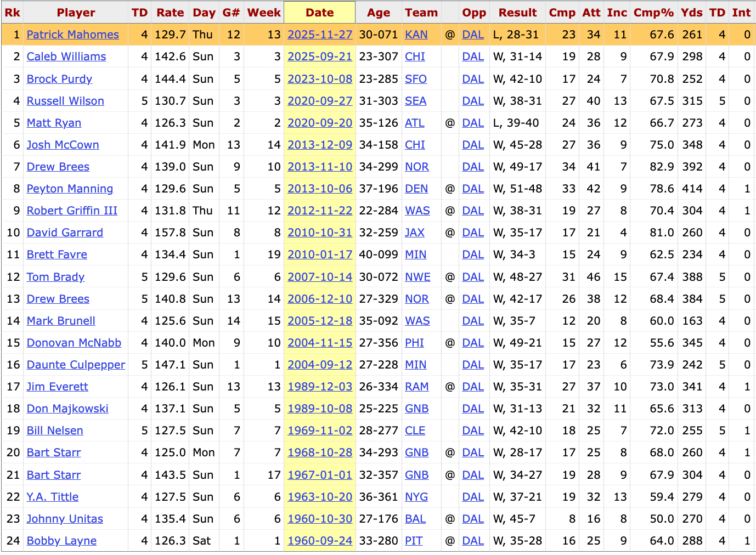Open Don Majkowski player link
Screen dimensions: 756x555
click(67, 409)
